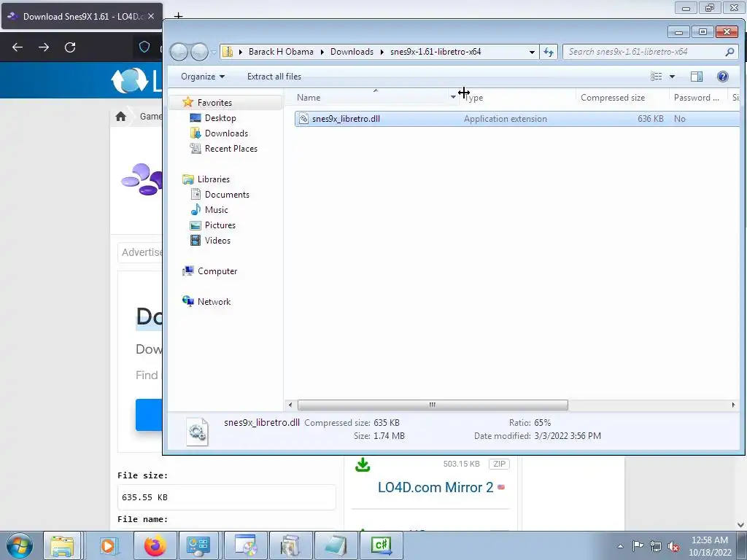Click the snes9x_libretro.dll file icon
The width and height of the screenshot is (747, 560).
(304, 119)
